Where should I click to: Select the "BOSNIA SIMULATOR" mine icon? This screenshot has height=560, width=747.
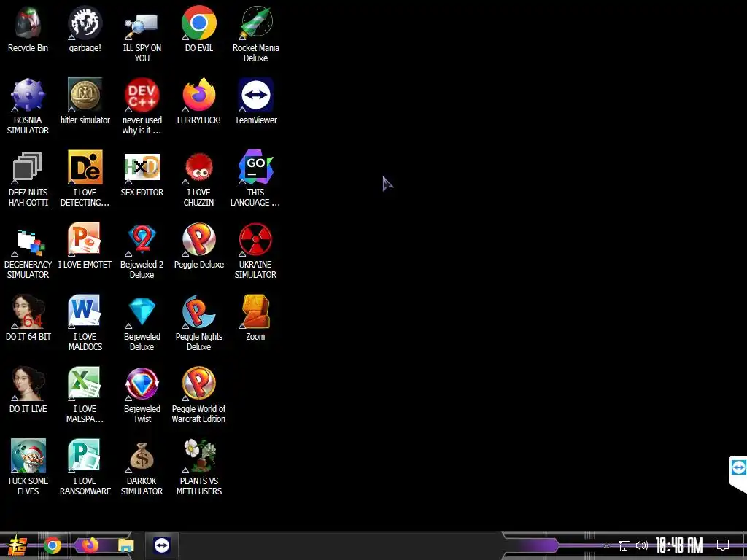28,96
